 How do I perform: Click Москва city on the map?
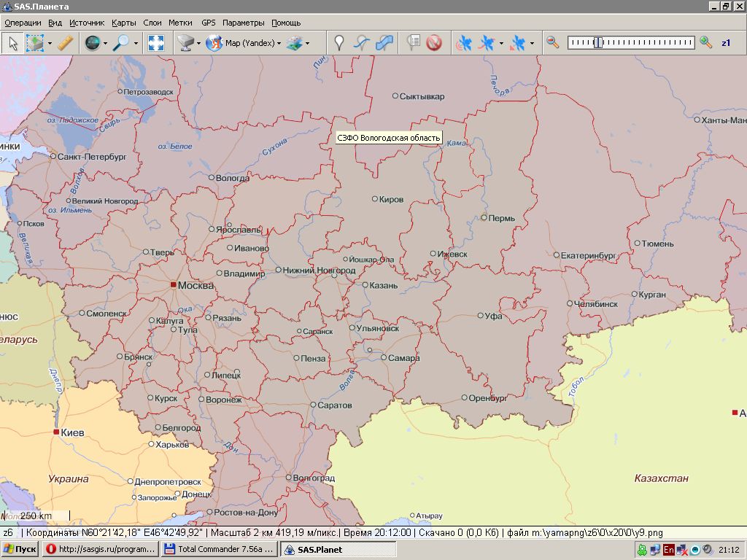coord(192,285)
